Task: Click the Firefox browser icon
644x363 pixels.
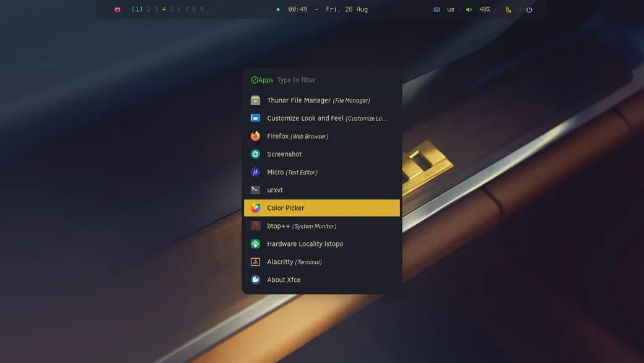Action: [x=256, y=136]
